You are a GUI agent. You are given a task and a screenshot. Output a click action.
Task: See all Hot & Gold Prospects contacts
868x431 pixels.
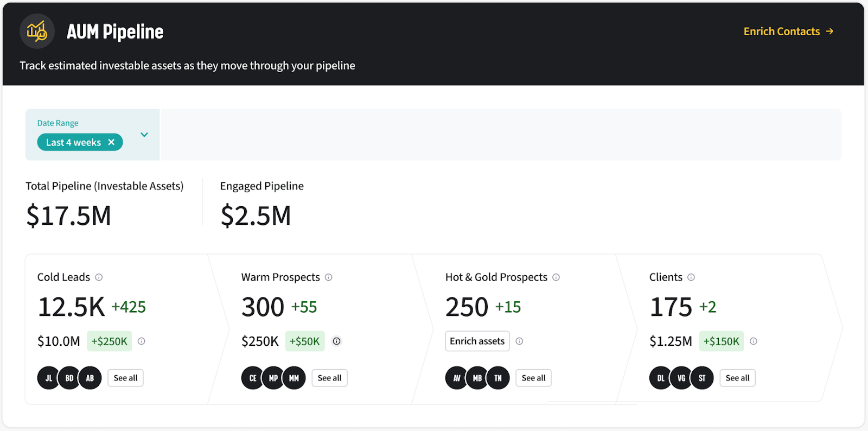coord(533,378)
